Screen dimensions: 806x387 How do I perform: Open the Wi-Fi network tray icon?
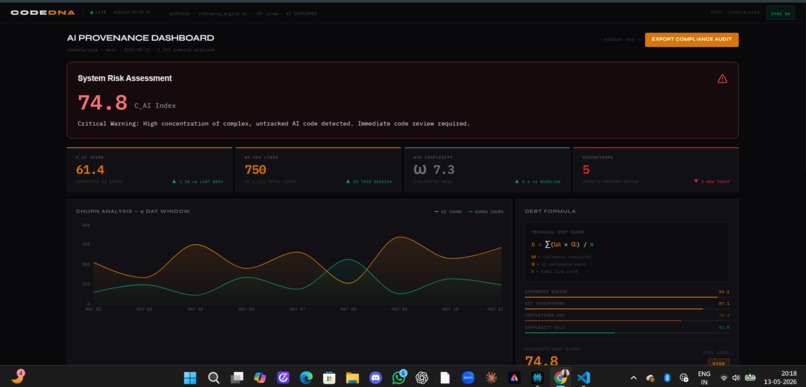coord(724,378)
